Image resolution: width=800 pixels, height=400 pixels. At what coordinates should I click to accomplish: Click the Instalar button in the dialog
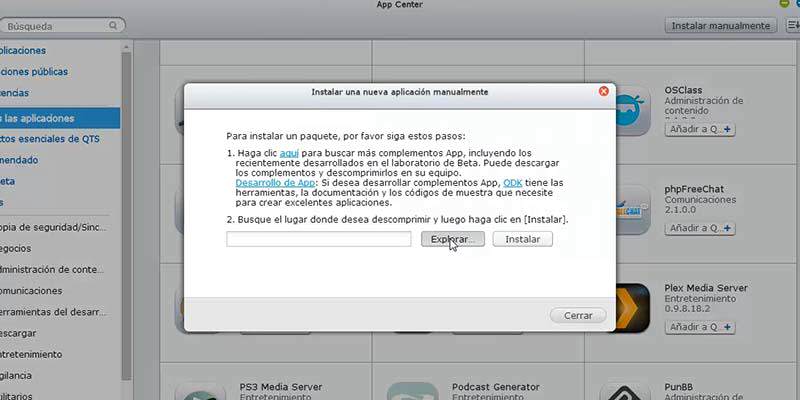[522, 239]
